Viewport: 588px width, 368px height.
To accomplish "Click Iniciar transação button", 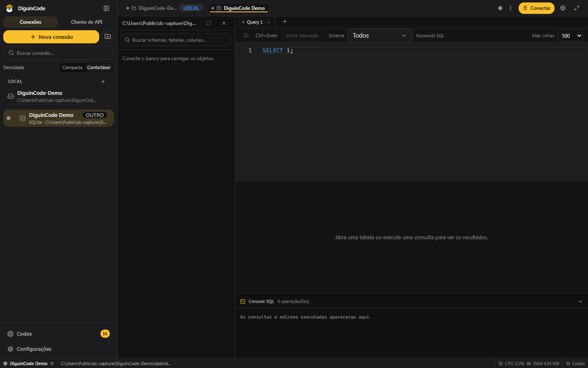I will 302,36.
